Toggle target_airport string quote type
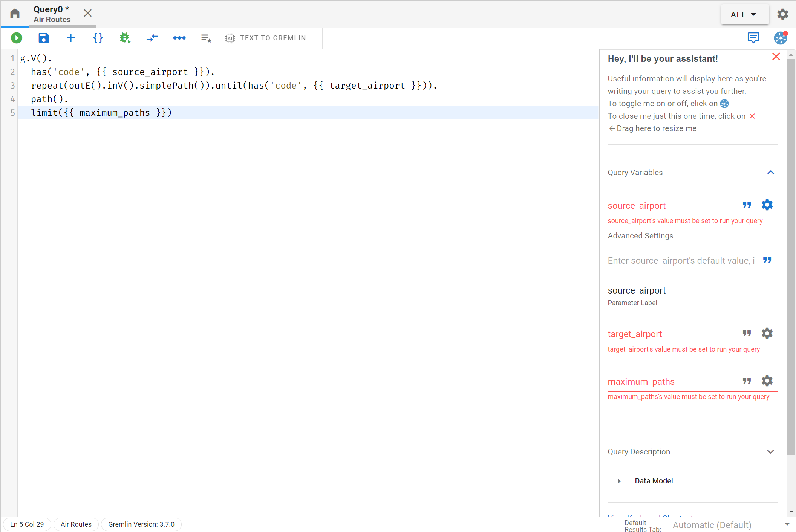The width and height of the screenshot is (796, 532). pos(747,334)
